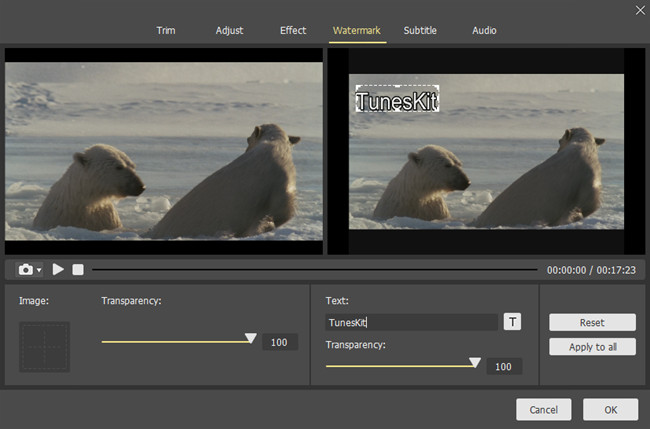This screenshot has height=429, width=650.
Task: Click the empty image watermark placeholder
Action: point(44,347)
